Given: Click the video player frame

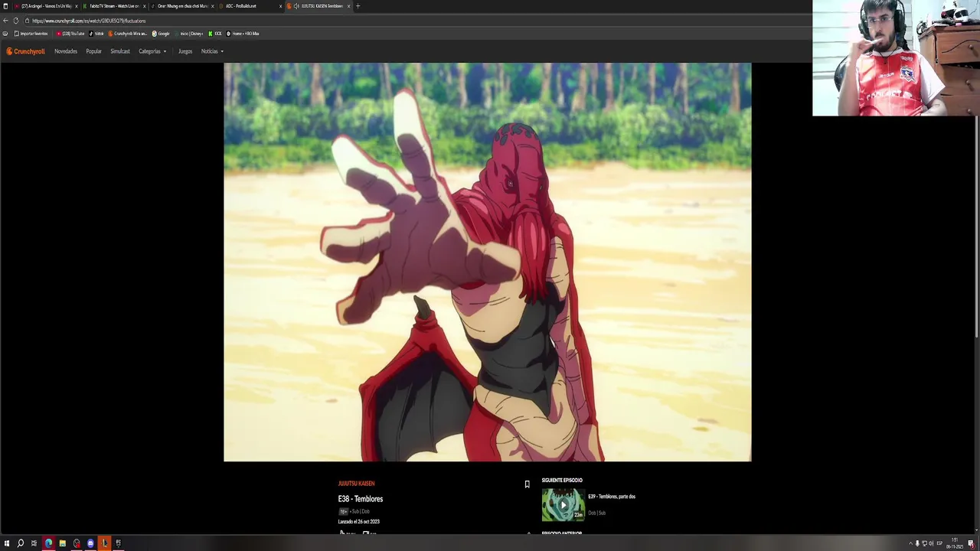Looking at the screenshot, I should coord(487,262).
